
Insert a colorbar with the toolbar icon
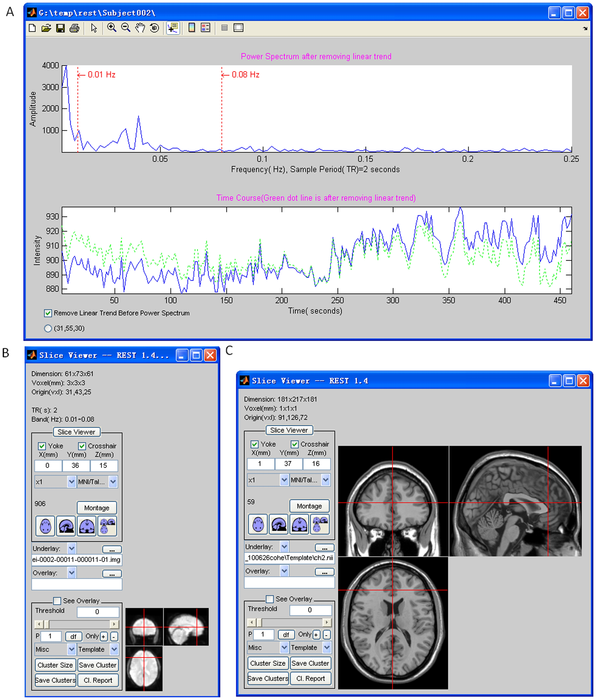(x=192, y=28)
